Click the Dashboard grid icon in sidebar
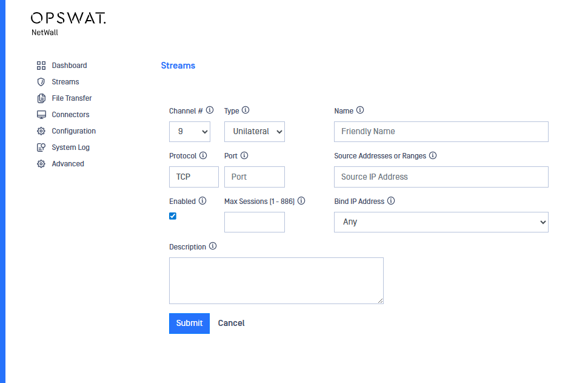This screenshot has width=588, height=383. 41,66
